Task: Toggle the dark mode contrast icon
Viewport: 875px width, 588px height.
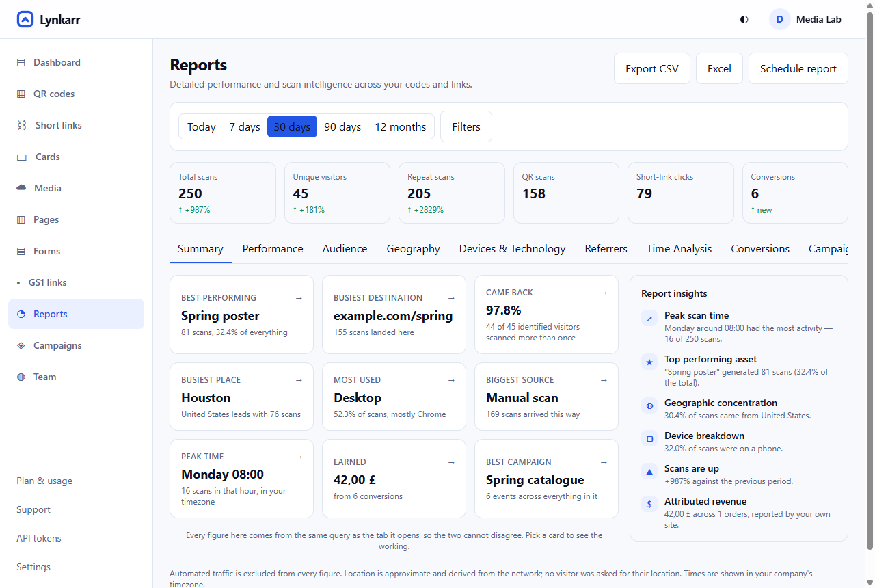Action: (744, 20)
